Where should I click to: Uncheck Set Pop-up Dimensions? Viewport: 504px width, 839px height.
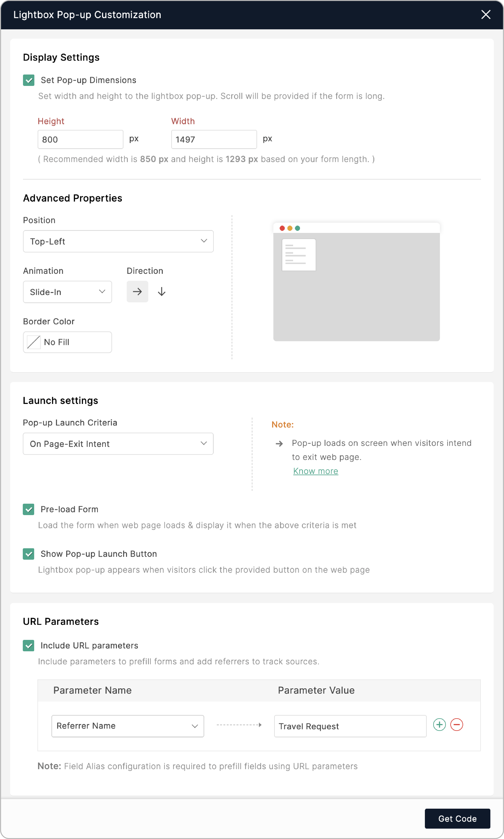[29, 80]
